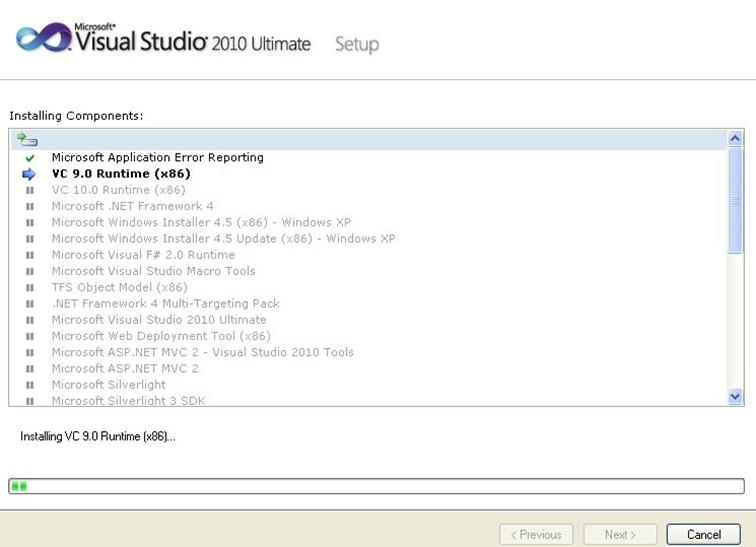The height and width of the screenshot is (547, 756).
Task: Click pending icon beside Visual Studio Macro Tools
Action: click(x=30, y=271)
